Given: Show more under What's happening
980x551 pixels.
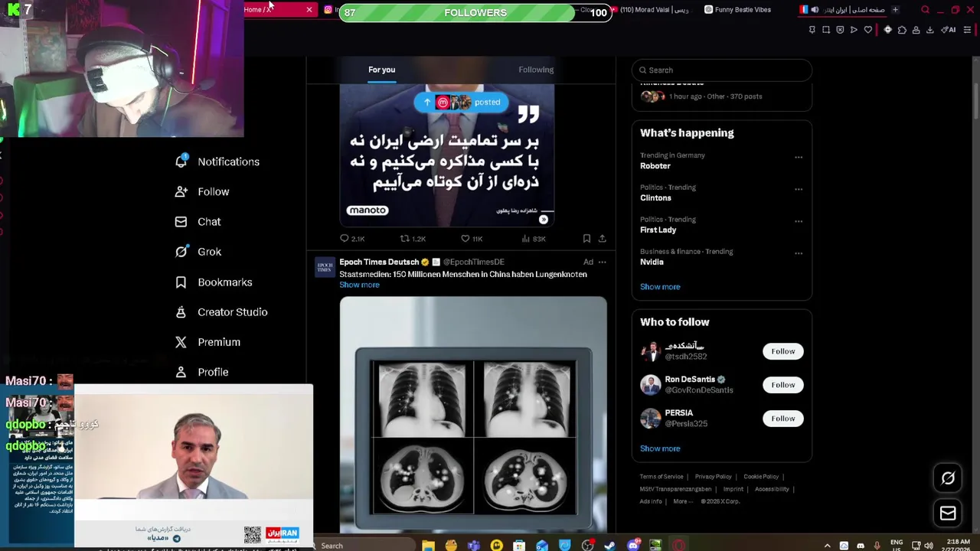Looking at the screenshot, I should click(x=660, y=287).
